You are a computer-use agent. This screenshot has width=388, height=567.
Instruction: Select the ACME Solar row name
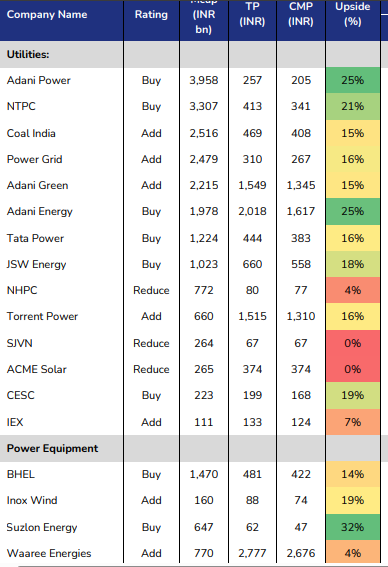(37, 369)
